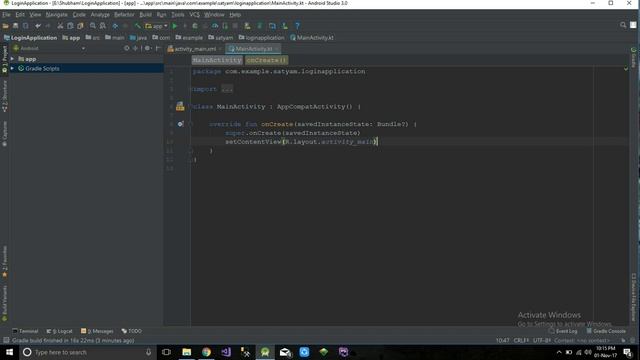
Task: Click the Android Studio taskbar icon
Action: click(265, 352)
